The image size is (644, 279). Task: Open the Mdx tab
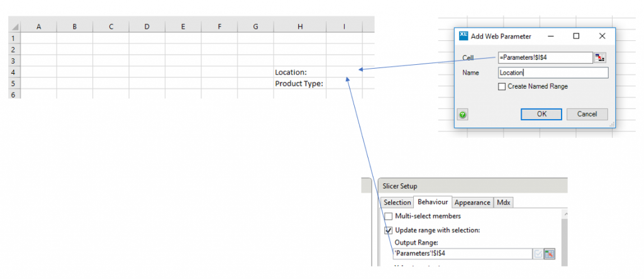503,202
